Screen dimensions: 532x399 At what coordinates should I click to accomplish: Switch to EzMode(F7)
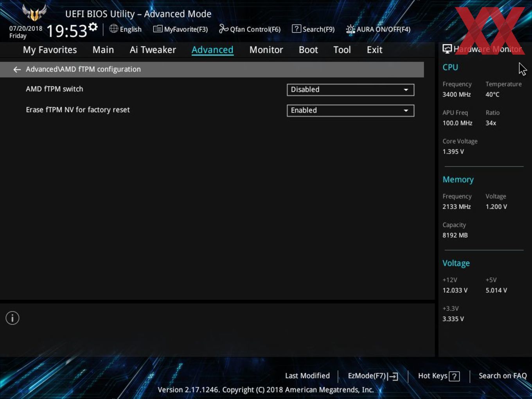373,376
